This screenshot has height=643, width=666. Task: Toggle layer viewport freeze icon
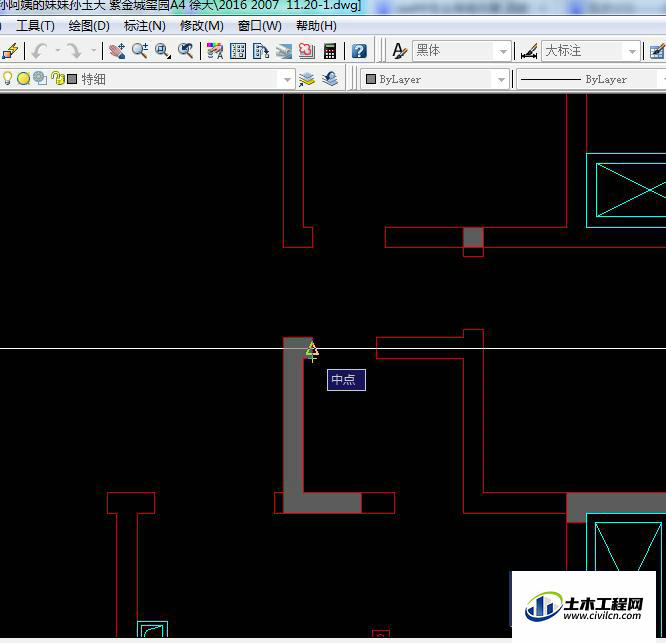[x=40, y=79]
